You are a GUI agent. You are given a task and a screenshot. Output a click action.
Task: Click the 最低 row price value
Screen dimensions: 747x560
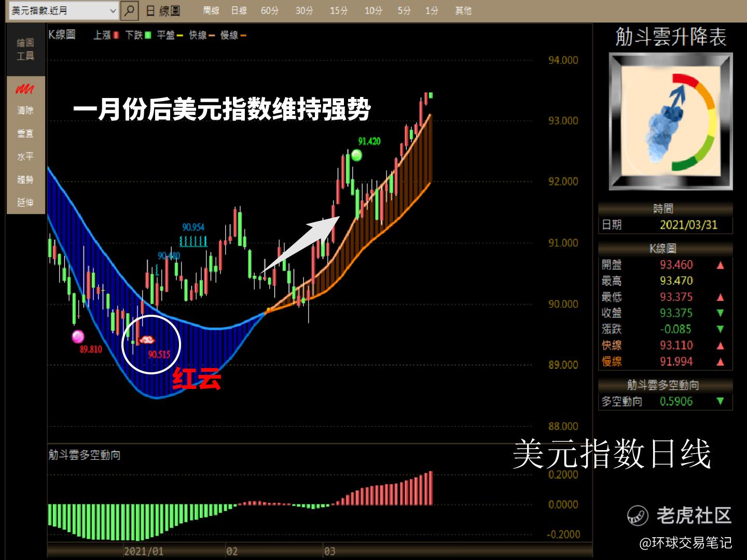[x=676, y=297]
